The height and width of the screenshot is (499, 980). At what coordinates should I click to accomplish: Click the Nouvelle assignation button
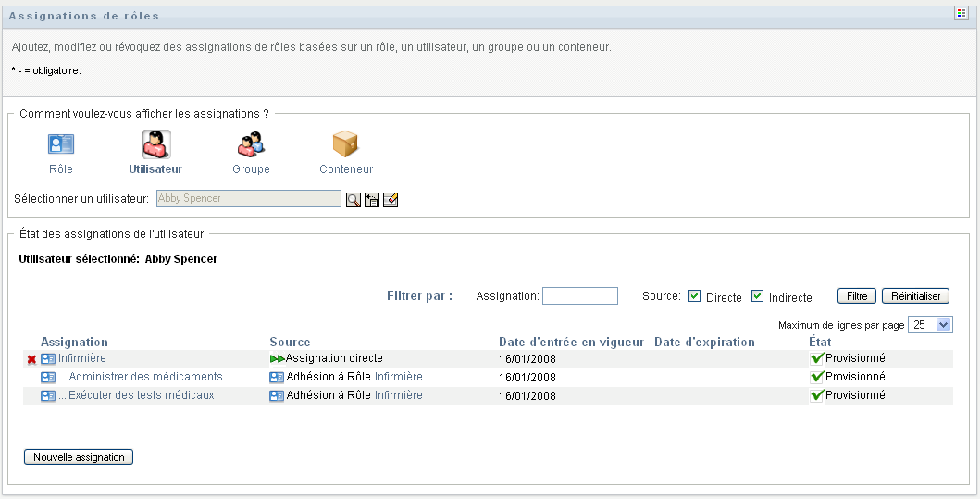click(x=79, y=457)
